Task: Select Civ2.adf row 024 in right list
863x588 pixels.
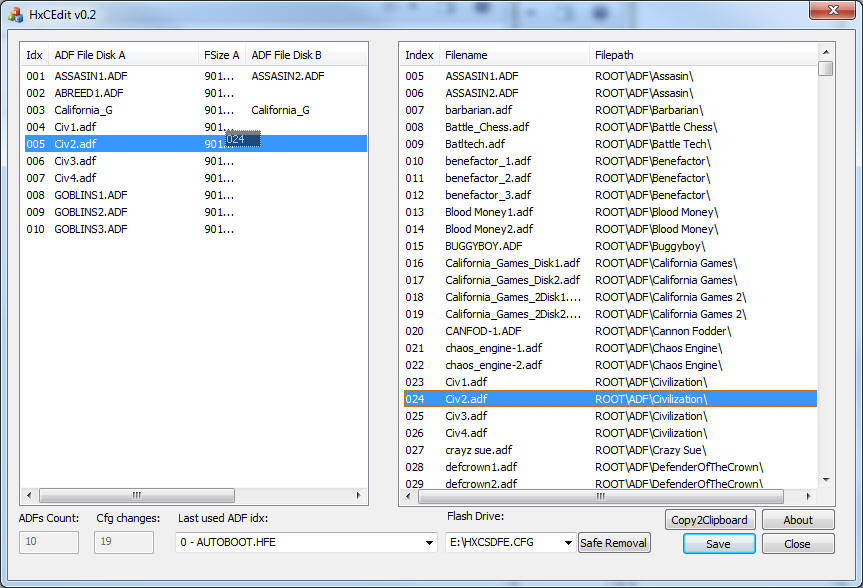Action: pos(610,399)
